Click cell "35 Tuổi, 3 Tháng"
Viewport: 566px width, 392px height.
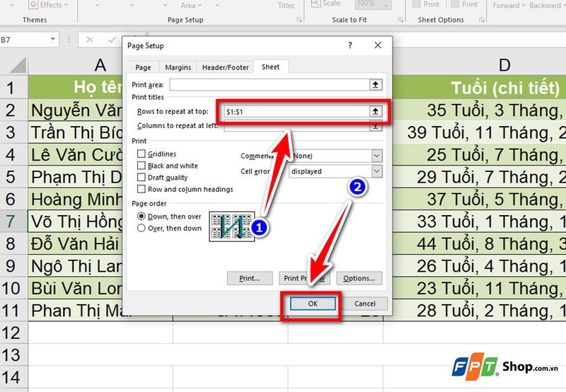(479, 110)
